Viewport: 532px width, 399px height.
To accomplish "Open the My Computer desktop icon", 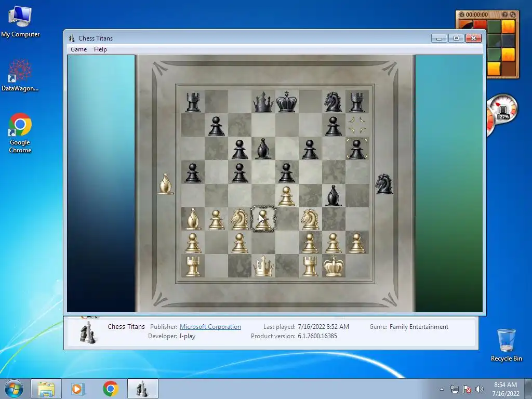I will click(20, 22).
